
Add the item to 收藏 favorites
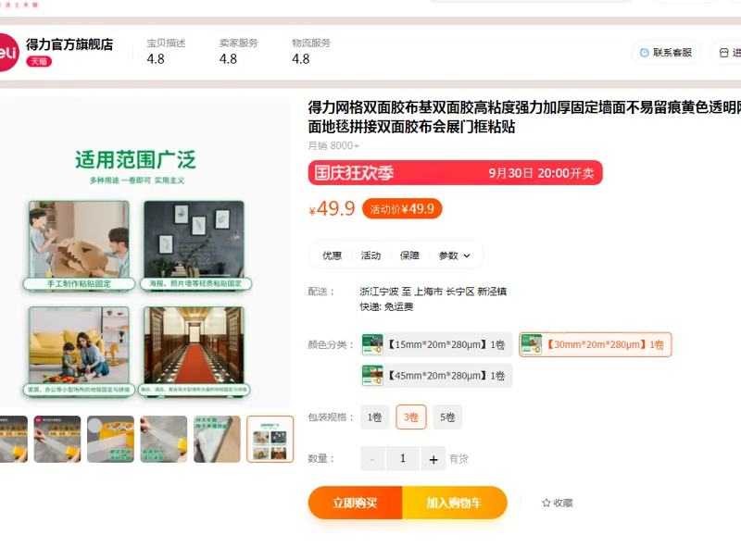point(558,503)
